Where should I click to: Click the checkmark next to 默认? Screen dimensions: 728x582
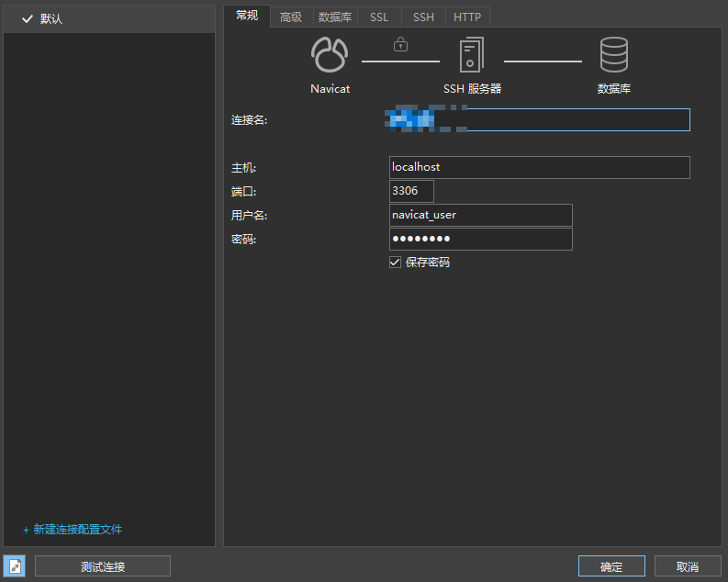tap(28, 18)
